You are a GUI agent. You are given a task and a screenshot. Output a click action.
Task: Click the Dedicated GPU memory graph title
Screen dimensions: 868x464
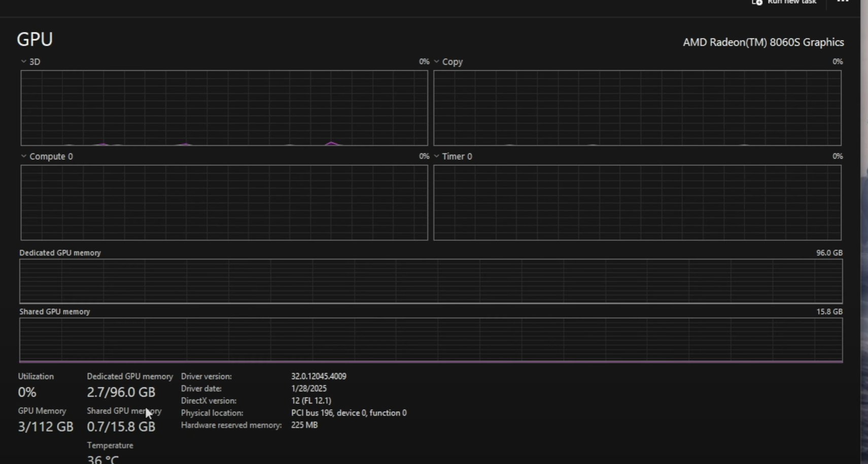click(60, 253)
